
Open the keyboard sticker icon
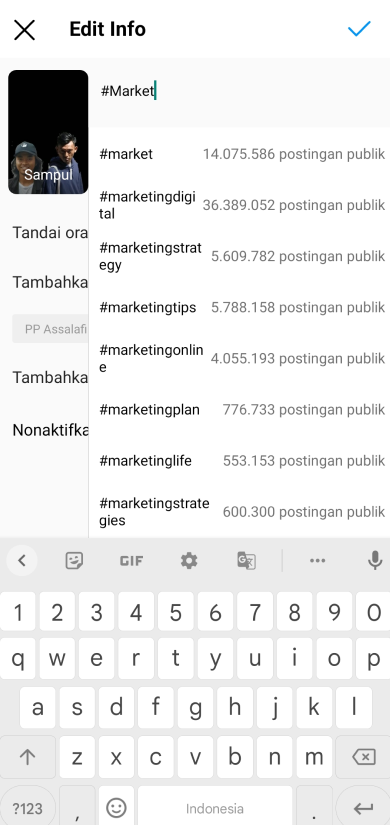(x=74, y=560)
